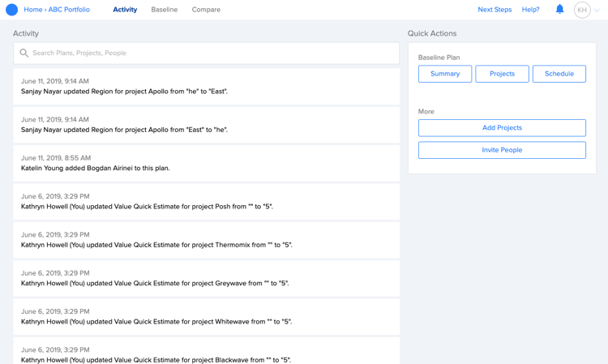The width and height of the screenshot is (608, 364).
Task: Open Baseline Plan Projects button
Action: 502,74
